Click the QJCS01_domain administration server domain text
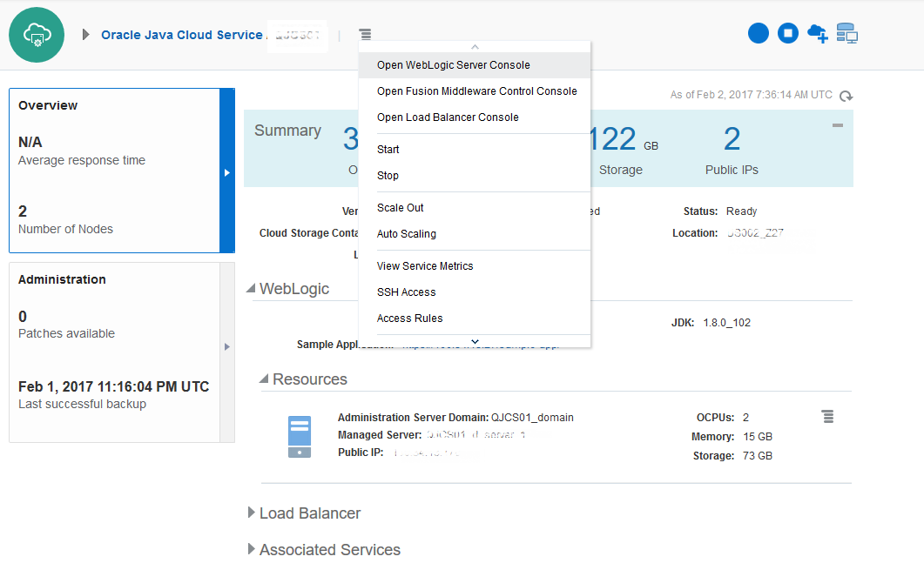The width and height of the screenshot is (924, 570). coord(532,418)
